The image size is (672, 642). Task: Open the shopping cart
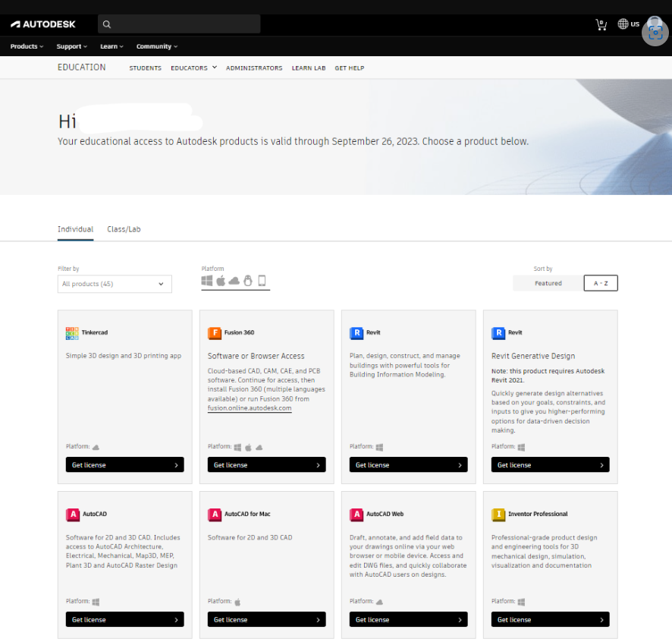[x=601, y=24]
